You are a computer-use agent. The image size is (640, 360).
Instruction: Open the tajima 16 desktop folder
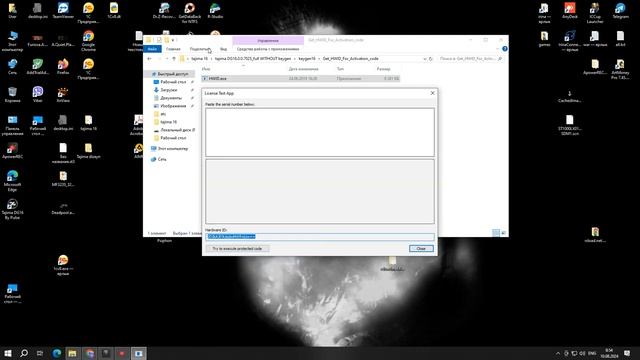coord(88,122)
